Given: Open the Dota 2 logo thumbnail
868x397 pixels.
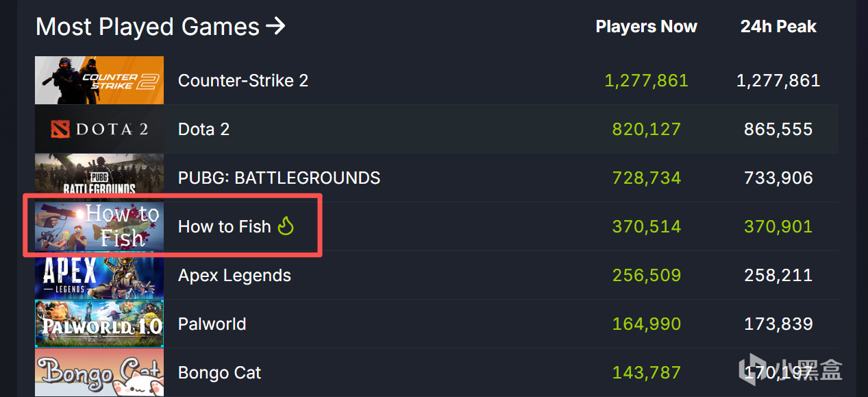Looking at the screenshot, I should coord(99,129).
